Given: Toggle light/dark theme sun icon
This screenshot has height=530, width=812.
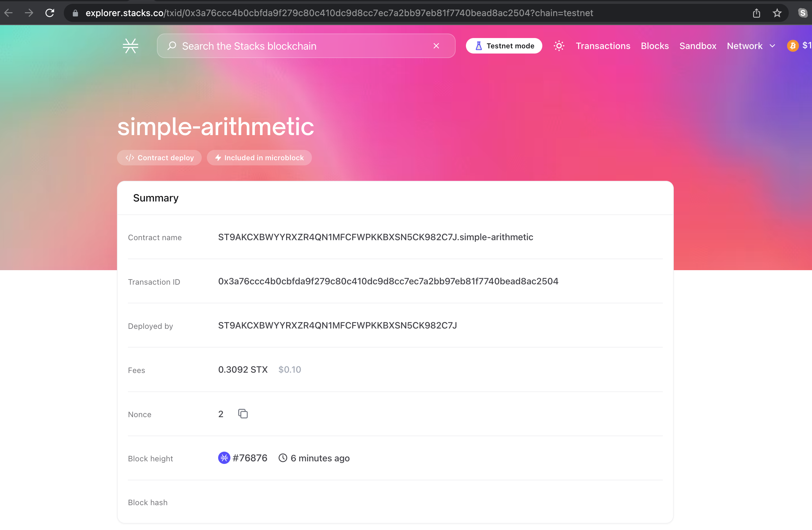Looking at the screenshot, I should tap(559, 46).
